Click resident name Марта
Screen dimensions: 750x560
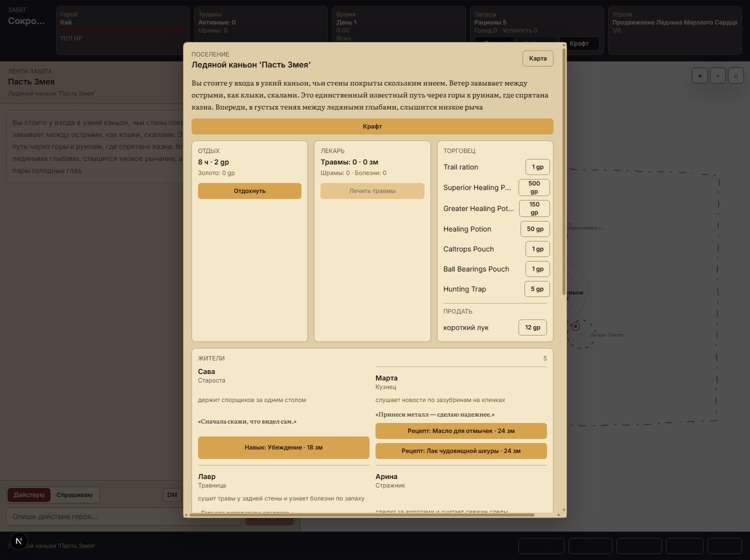click(387, 378)
